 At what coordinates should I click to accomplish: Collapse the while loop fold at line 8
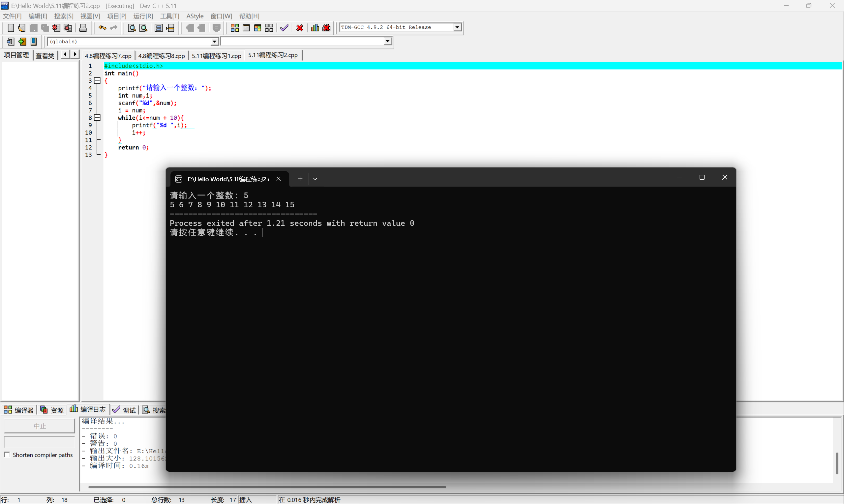click(x=98, y=117)
